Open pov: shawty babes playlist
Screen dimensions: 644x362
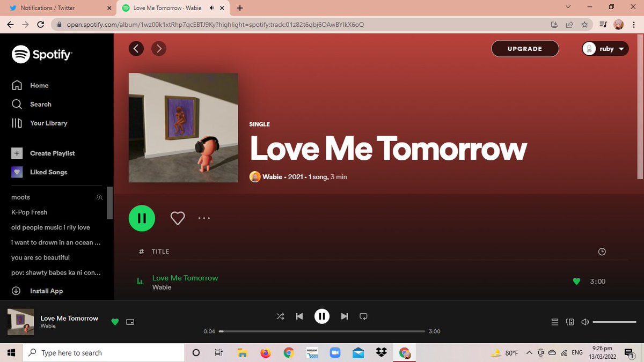click(x=56, y=272)
